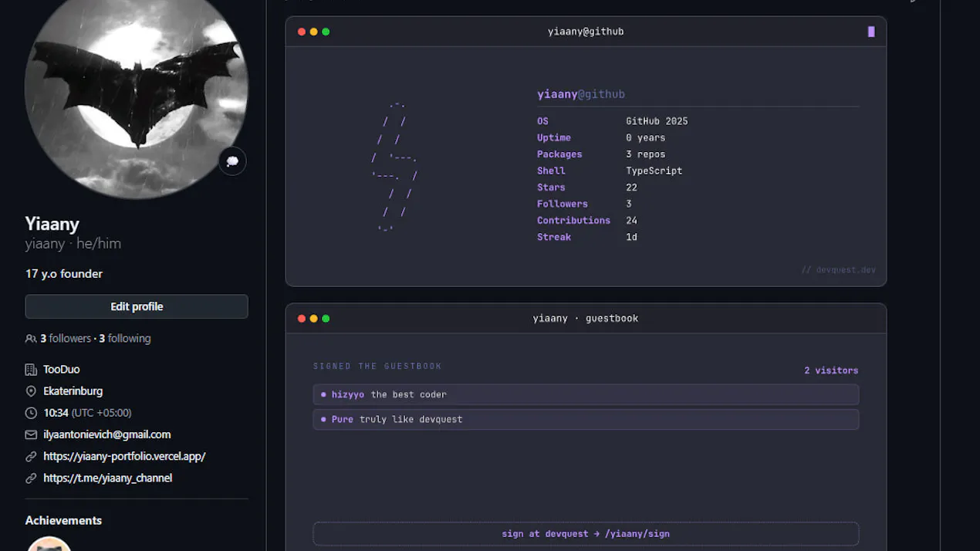Click the status speech-bubble icon on avatar

click(232, 161)
